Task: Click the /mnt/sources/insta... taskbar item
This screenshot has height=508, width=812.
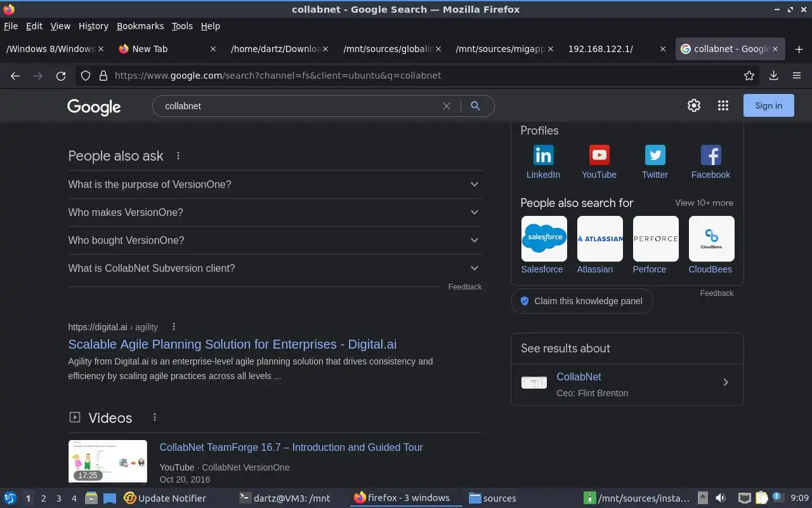Action: click(636, 498)
